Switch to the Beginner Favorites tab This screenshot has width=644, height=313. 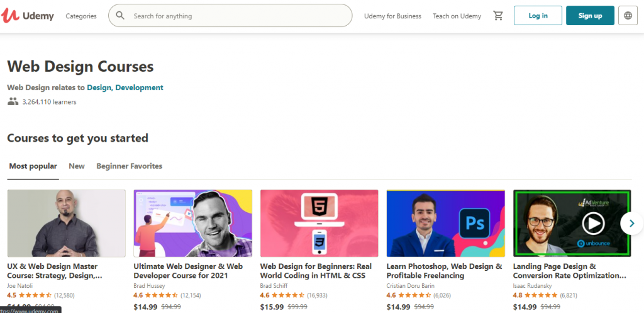130,166
